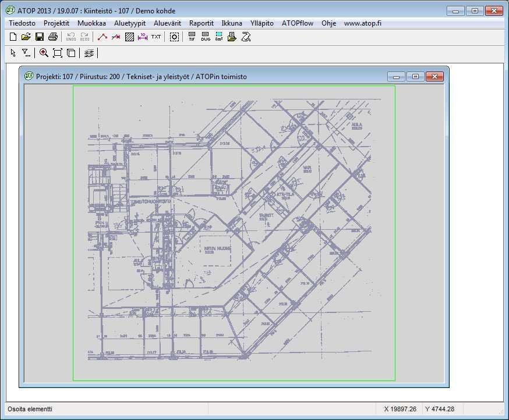509x420 pixels.
Task: Open the ATOPflow menu
Action: (x=298, y=23)
